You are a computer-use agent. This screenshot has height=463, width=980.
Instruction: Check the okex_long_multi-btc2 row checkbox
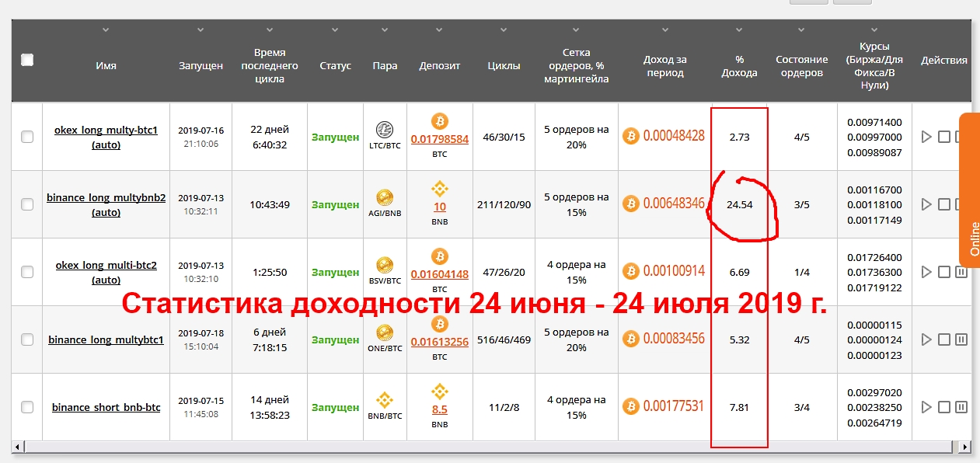coord(27,272)
